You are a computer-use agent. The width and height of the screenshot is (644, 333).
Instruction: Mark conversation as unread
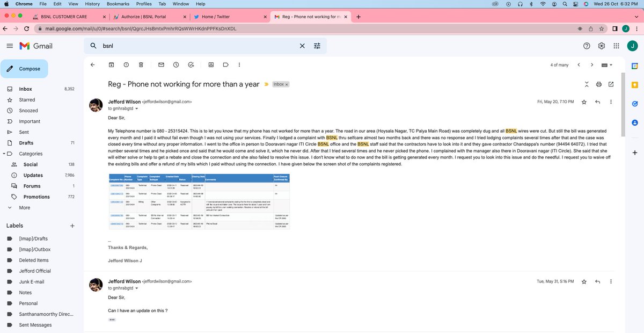pos(161,64)
